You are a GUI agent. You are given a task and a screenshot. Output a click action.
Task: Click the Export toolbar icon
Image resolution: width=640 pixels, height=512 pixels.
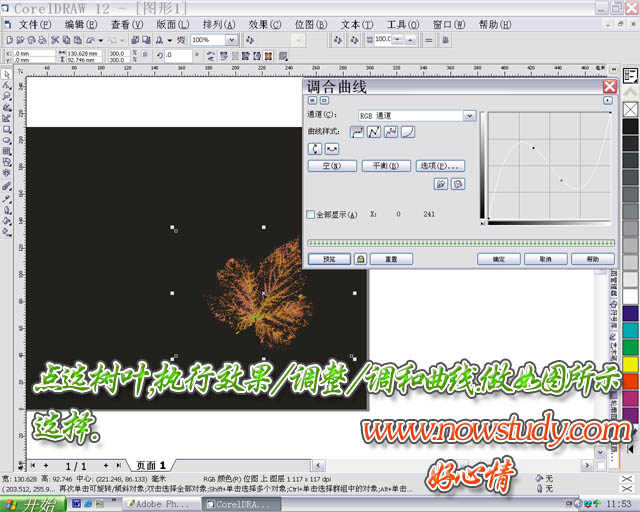pos(146,40)
